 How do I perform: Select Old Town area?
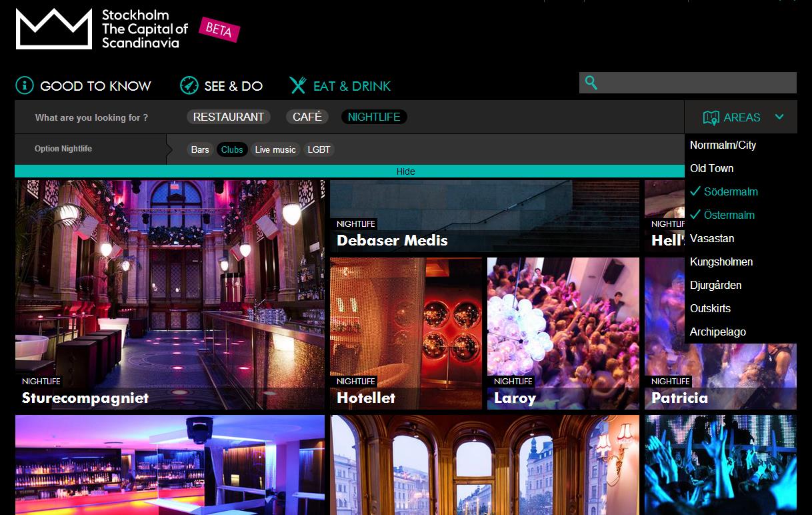coord(711,168)
